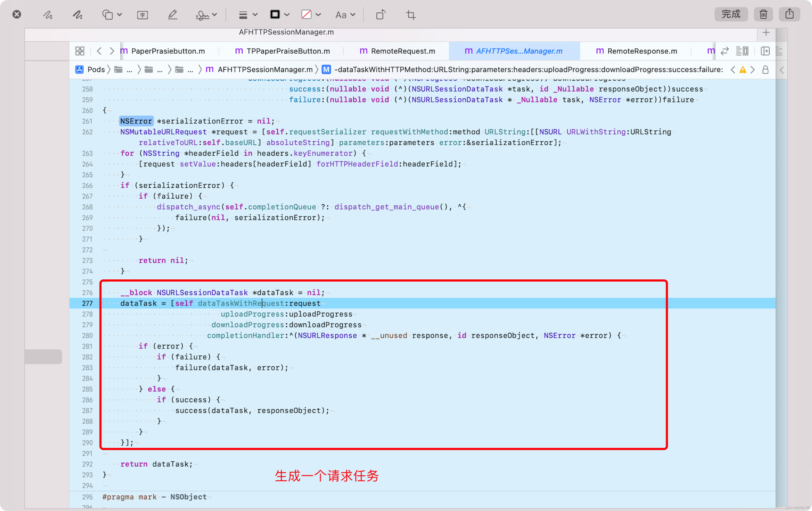Click the '__block NSURLSessionDataTask' declaration
The height and width of the screenshot is (511, 812).
point(184,292)
